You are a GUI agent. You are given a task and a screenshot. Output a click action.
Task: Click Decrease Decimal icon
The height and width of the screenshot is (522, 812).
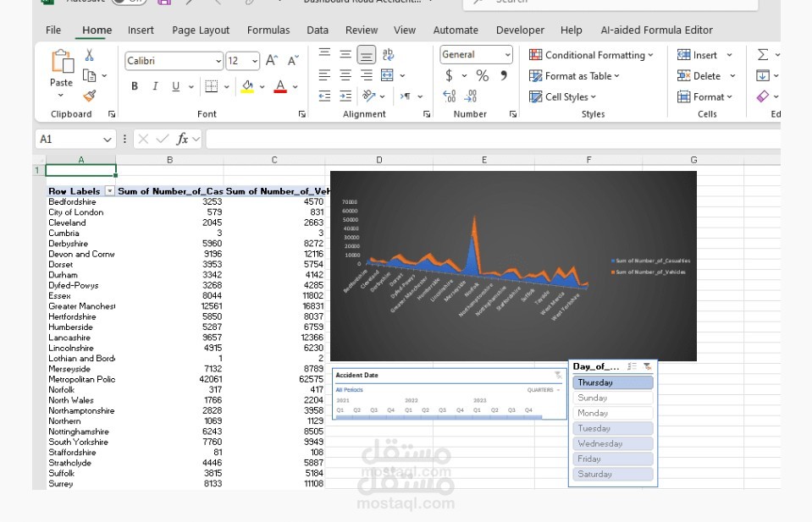pos(470,96)
